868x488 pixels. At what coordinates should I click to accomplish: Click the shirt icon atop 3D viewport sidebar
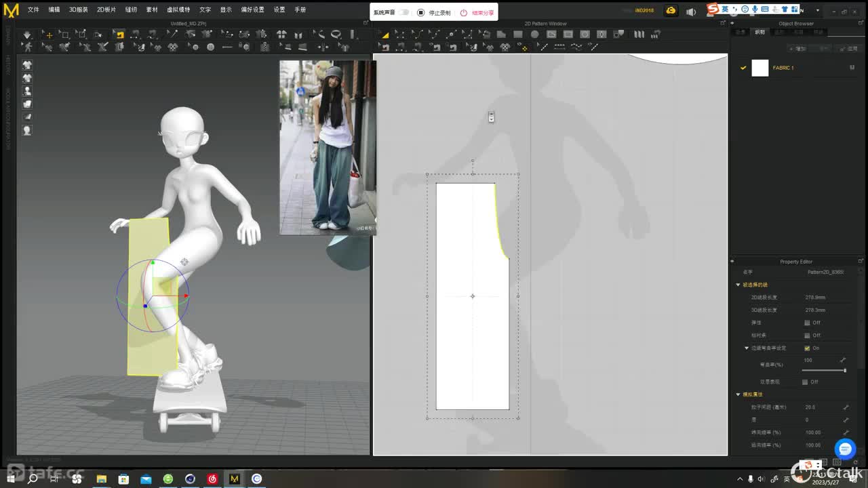27,65
